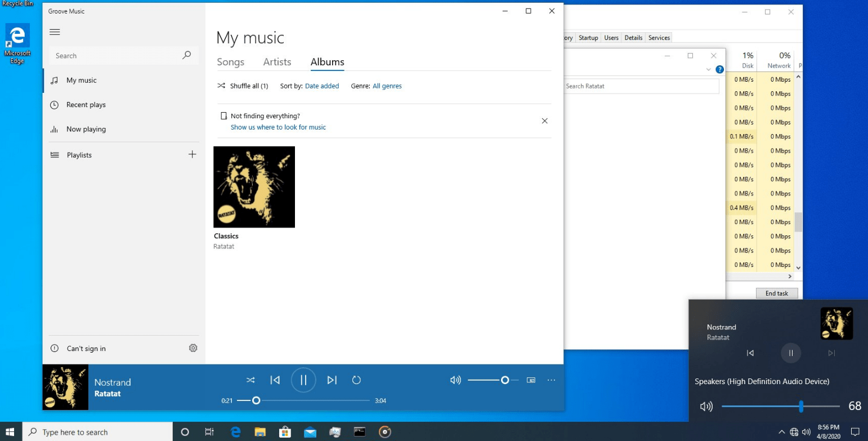Mute speakers icon in volume flyout

(x=706, y=406)
